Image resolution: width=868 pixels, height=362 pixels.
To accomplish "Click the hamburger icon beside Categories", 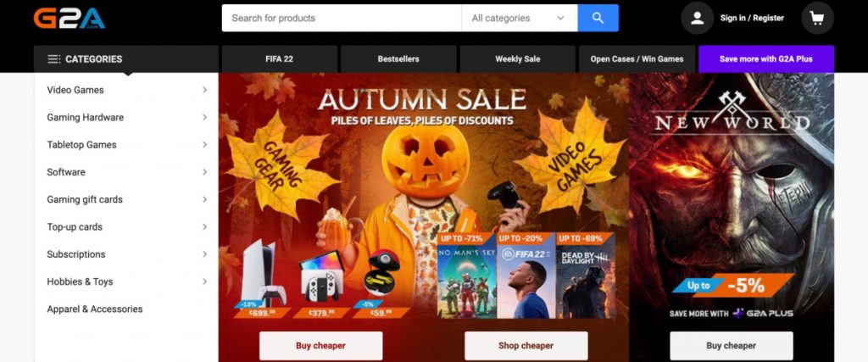I will tap(53, 59).
